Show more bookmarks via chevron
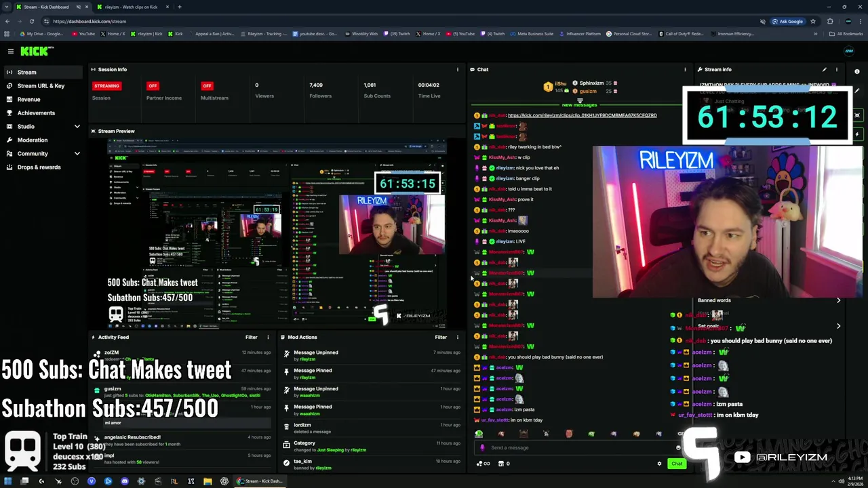This screenshot has height=488, width=868. pyautogui.click(x=815, y=33)
